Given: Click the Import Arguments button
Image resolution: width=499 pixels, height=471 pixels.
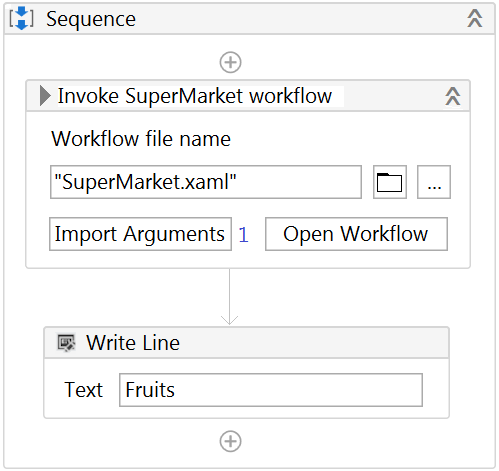Looking at the screenshot, I should 140,234.
